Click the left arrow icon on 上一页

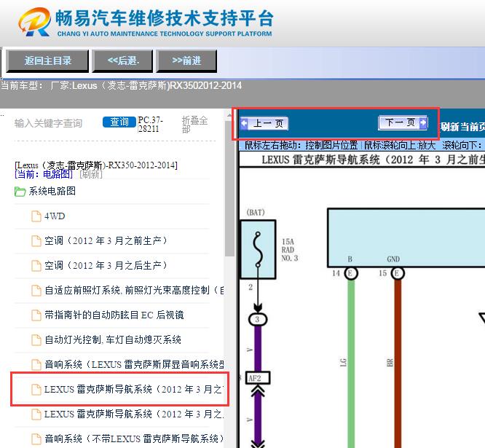[245, 123]
